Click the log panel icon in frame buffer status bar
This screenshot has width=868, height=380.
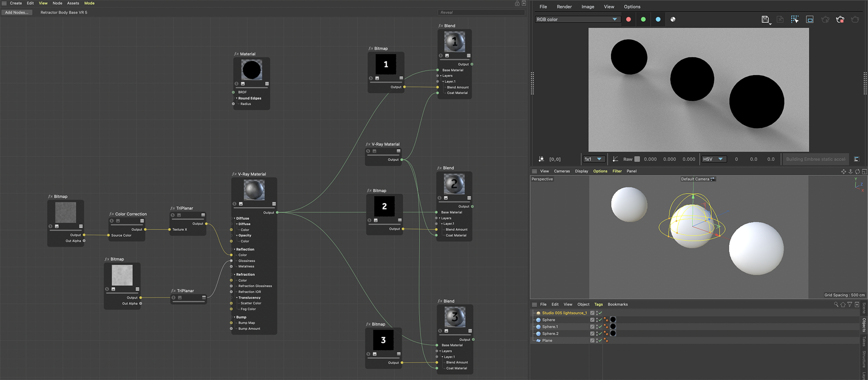857,159
